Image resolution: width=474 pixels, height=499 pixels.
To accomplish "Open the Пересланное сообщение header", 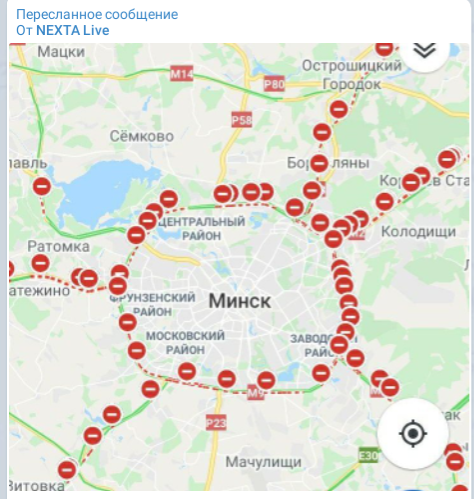I will point(97,14).
